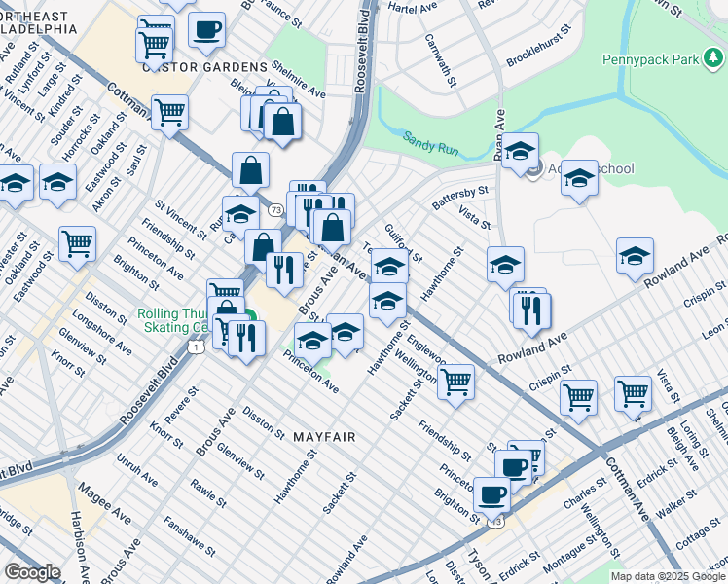The height and width of the screenshot is (584, 728).
Task: Click the shopping bag marker above route 73 shield
Action: (x=250, y=171)
